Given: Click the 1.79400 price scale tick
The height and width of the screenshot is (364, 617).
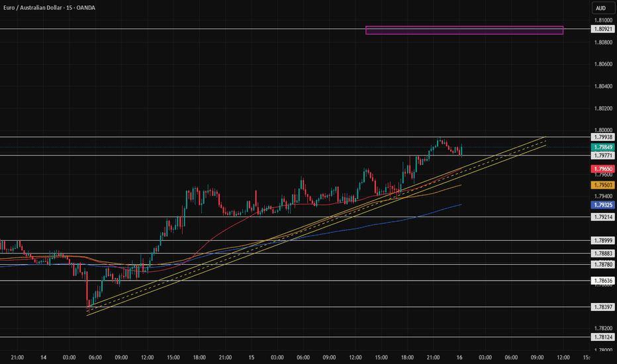Looking at the screenshot, I should pyautogui.click(x=603, y=197).
